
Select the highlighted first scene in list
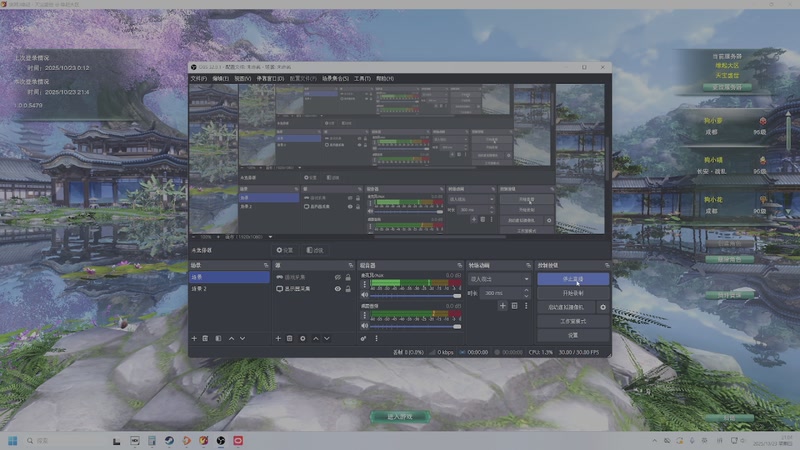click(229, 277)
